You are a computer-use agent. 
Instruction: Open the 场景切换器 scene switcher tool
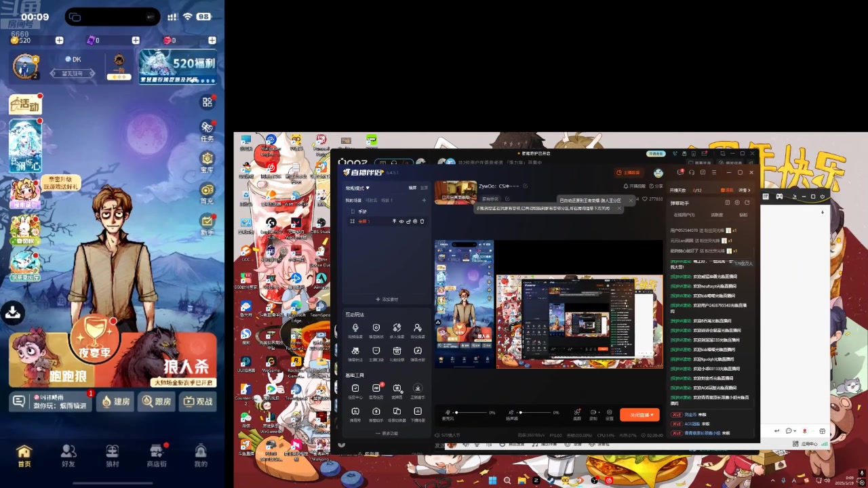[x=397, y=414]
